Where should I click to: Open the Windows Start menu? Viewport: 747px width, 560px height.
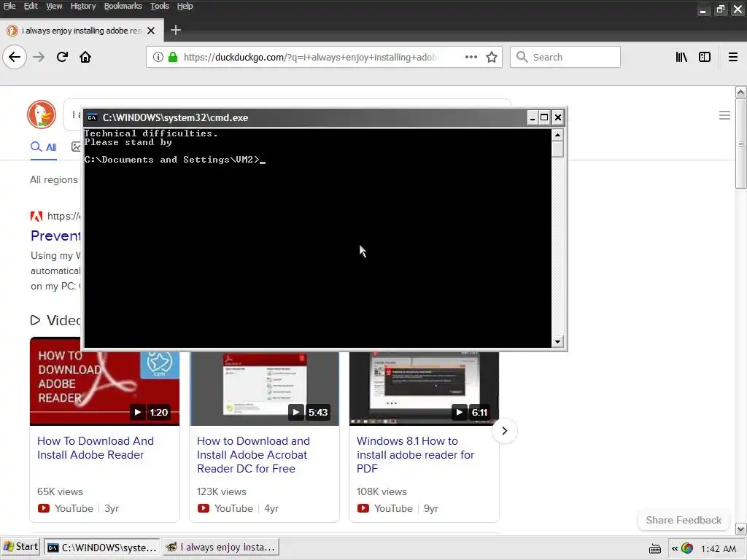pos(20,547)
